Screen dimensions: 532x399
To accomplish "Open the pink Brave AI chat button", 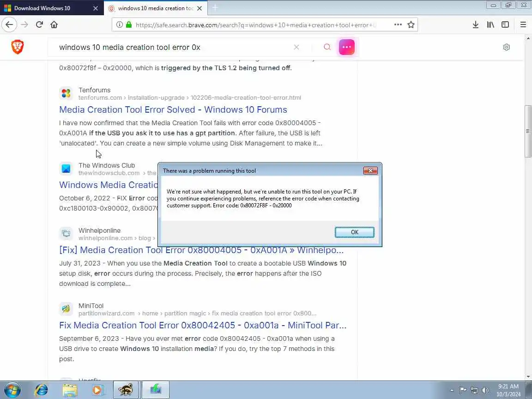I will [x=347, y=47].
